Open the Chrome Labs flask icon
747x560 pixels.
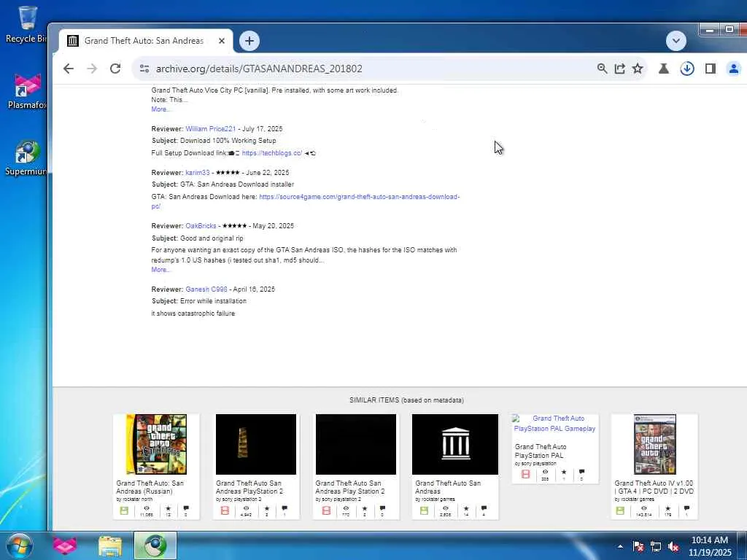coord(664,69)
